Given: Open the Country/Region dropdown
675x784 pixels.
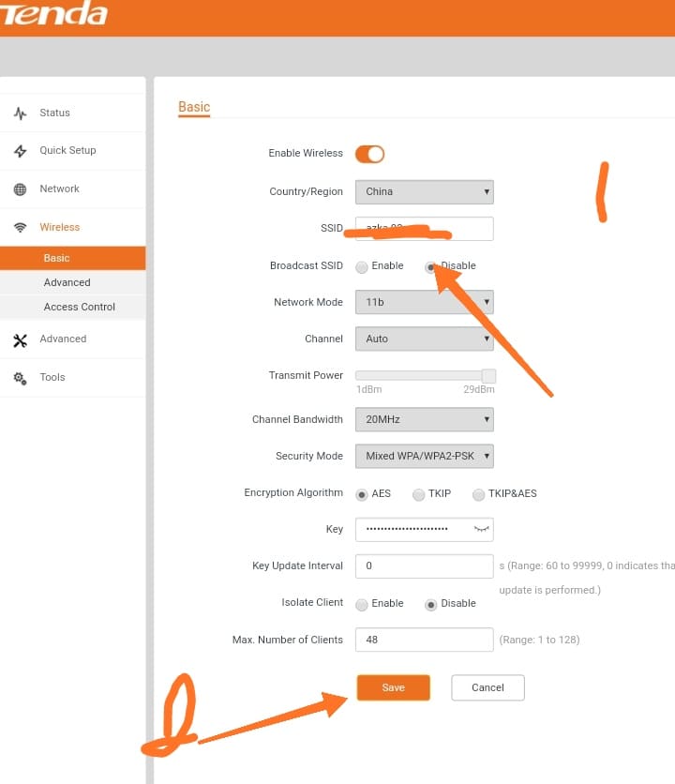Looking at the screenshot, I should pos(425,192).
